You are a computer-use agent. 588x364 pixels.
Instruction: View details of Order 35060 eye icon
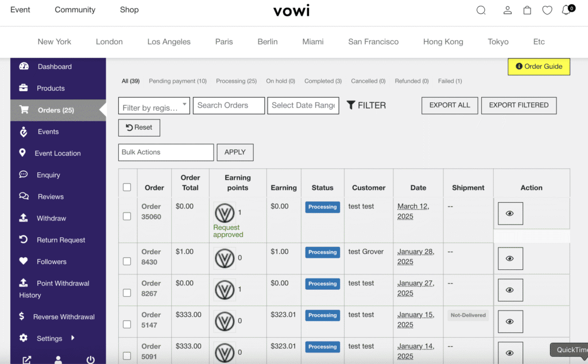pyautogui.click(x=509, y=214)
